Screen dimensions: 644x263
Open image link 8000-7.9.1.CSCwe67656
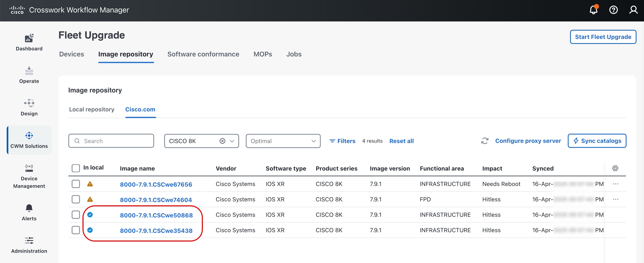tap(156, 184)
